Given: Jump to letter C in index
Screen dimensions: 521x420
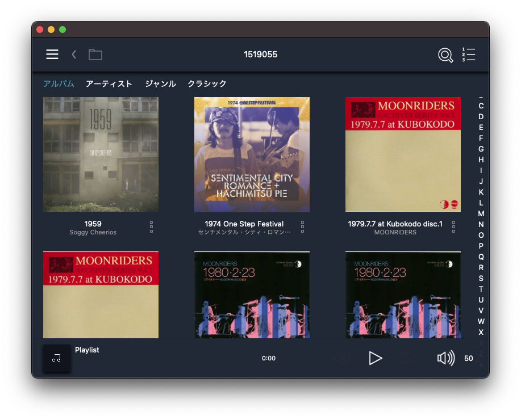Looking at the screenshot, I should point(481,106).
